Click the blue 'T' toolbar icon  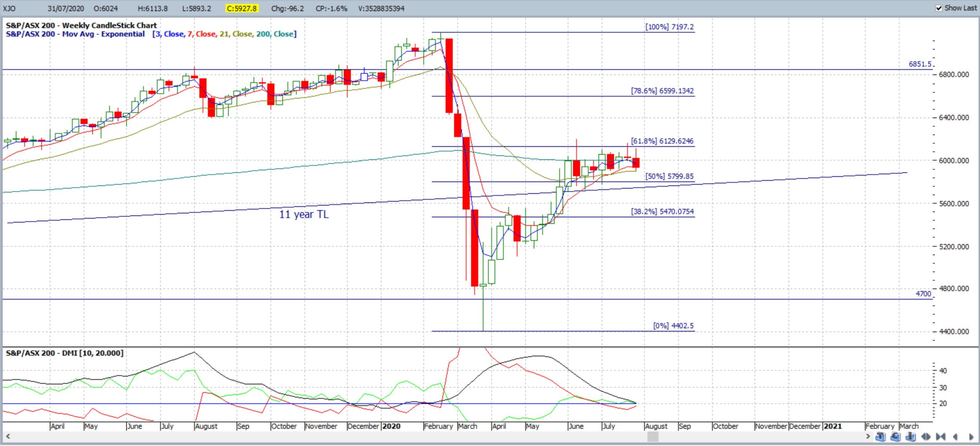pos(880,436)
